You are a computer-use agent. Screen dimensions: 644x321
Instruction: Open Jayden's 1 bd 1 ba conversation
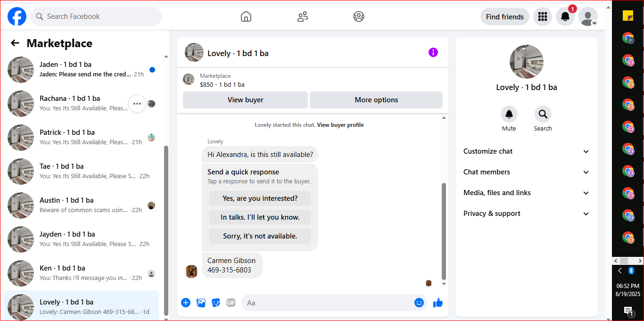81,239
